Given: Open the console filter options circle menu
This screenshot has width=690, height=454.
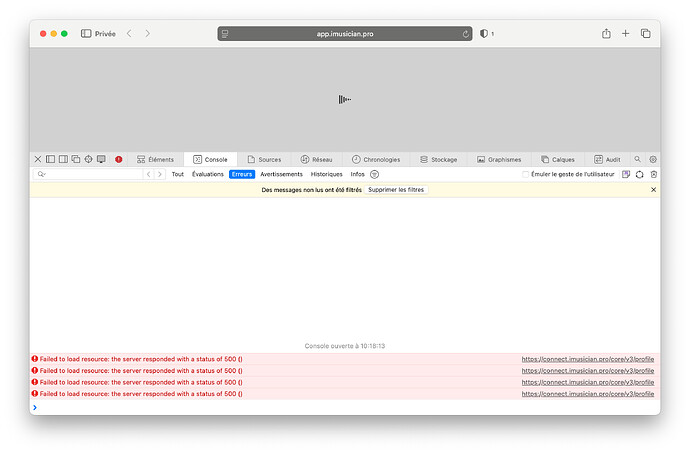Looking at the screenshot, I should point(375,174).
